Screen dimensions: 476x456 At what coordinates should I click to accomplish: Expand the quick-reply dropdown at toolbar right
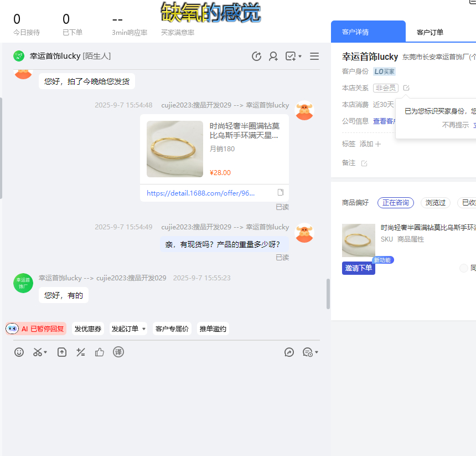click(317, 352)
